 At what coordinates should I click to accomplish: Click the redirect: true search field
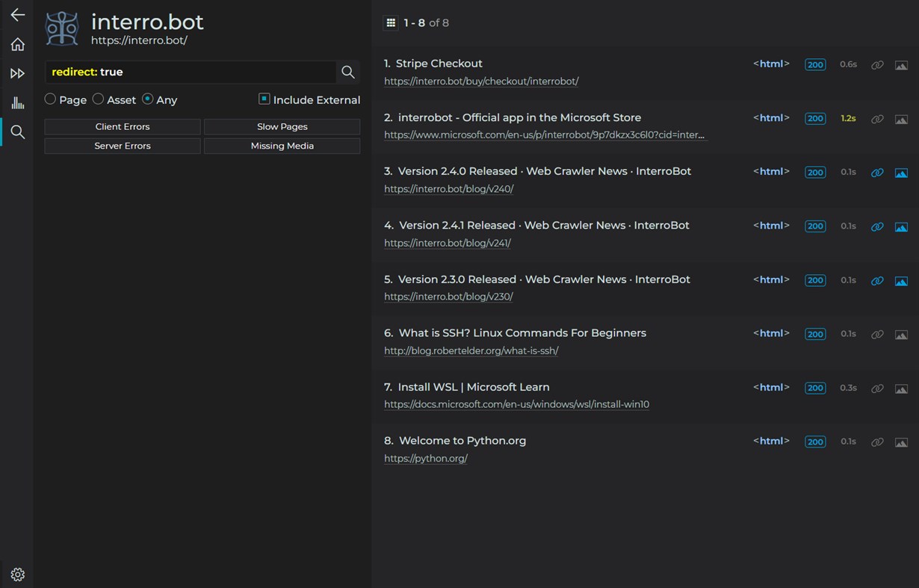191,72
